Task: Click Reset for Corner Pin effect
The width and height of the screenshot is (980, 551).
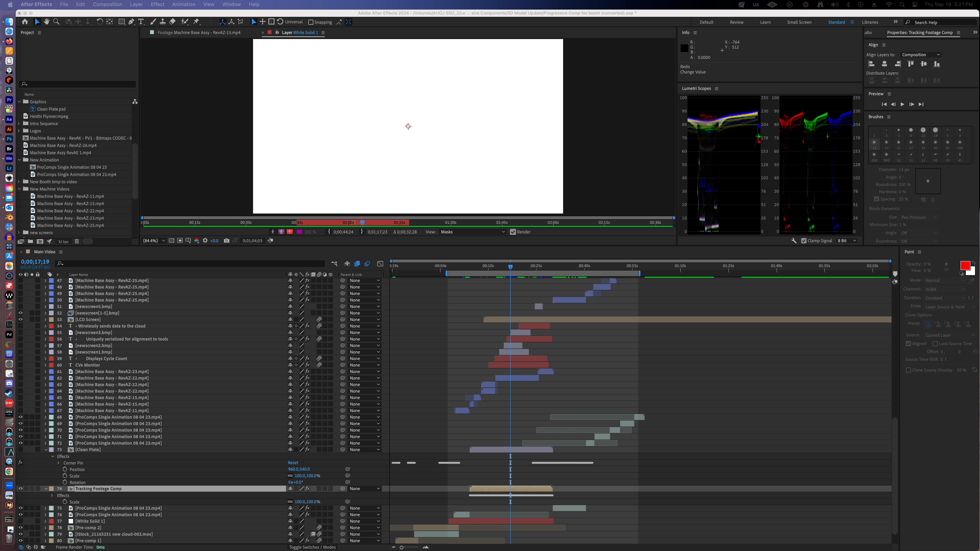Action: point(292,463)
